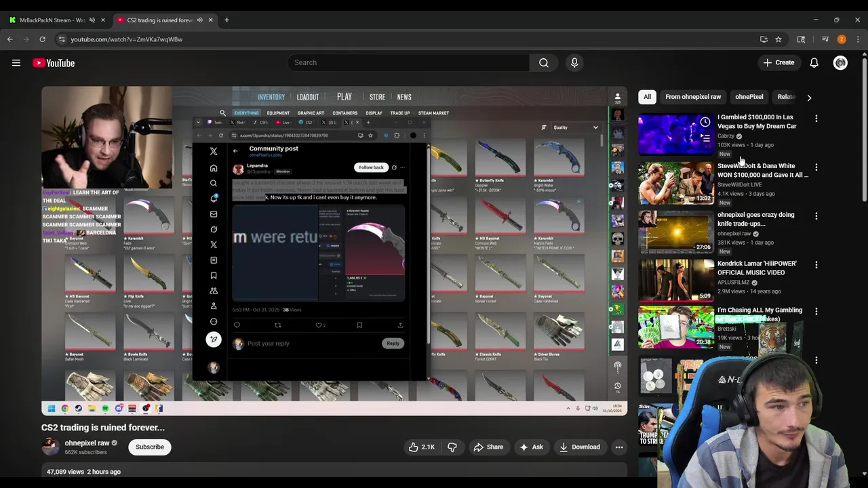This screenshot has width=868, height=488.
Task: Bookmark this page with star icon
Action: coord(778,39)
